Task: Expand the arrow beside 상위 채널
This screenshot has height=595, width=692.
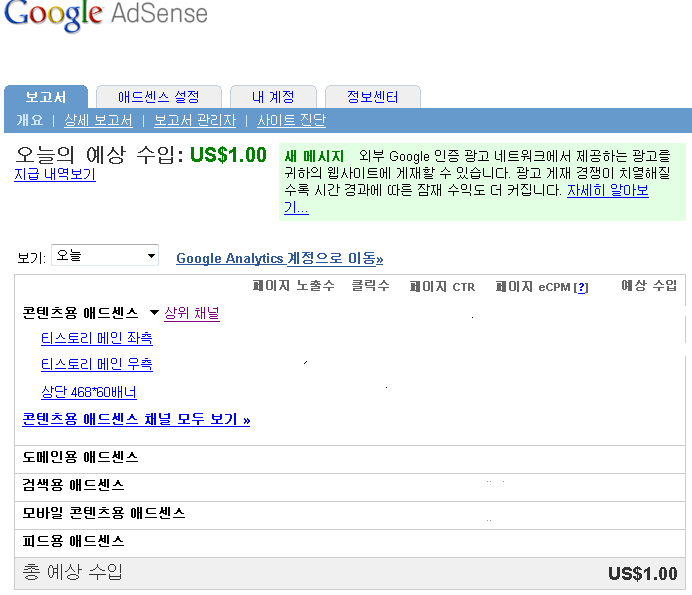Action: (x=154, y=313)
